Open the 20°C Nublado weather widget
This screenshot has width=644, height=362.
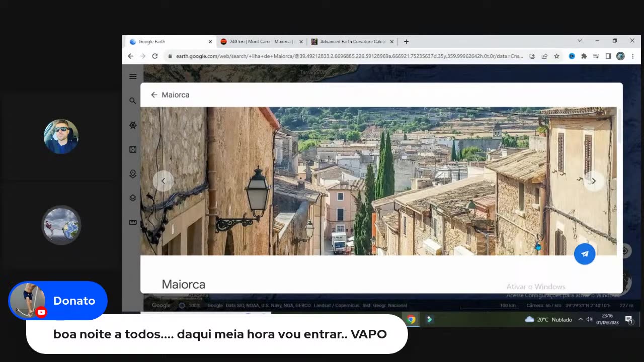[548, 319]
